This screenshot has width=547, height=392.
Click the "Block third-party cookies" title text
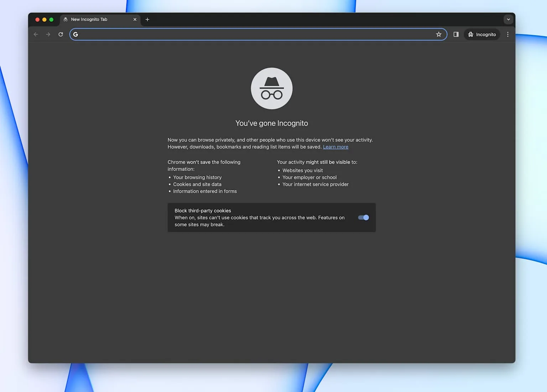coord(203,211)
